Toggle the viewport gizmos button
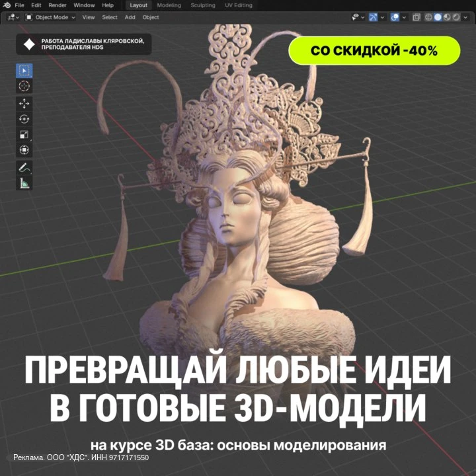476x476 pixels. (x=373, y=17)
